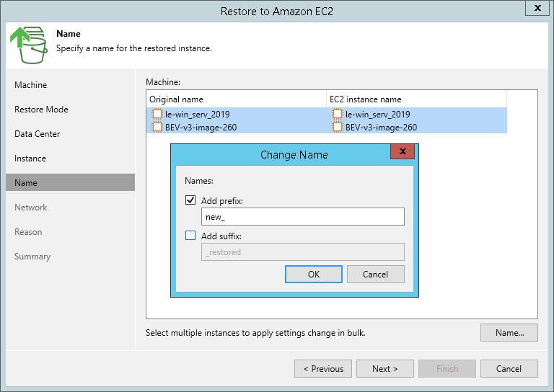Close the Change Name dialog with X
Image resolution: width=554 pixels, height=392 pixels.
pyautogui.click(x=403, y=151)
